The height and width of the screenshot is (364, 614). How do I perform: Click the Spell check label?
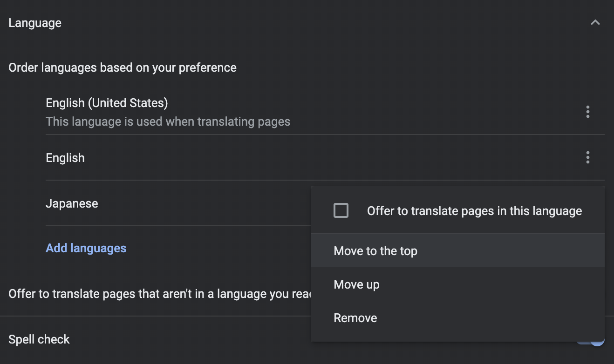(x=39, y=339)
